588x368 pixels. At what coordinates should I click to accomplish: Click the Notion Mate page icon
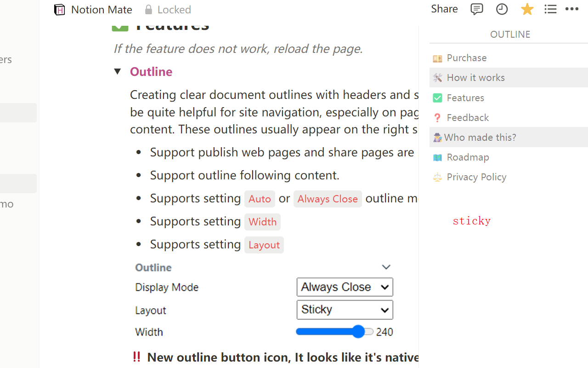click(60, 10)
